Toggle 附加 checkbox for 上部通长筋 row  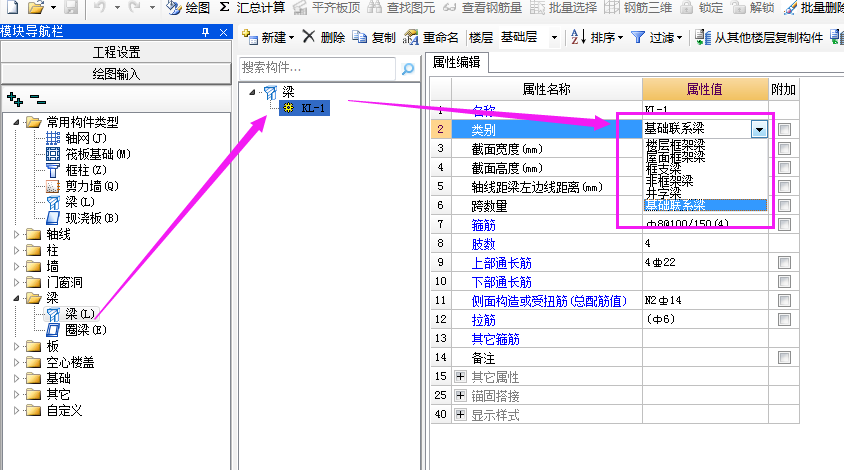(784, 263)
